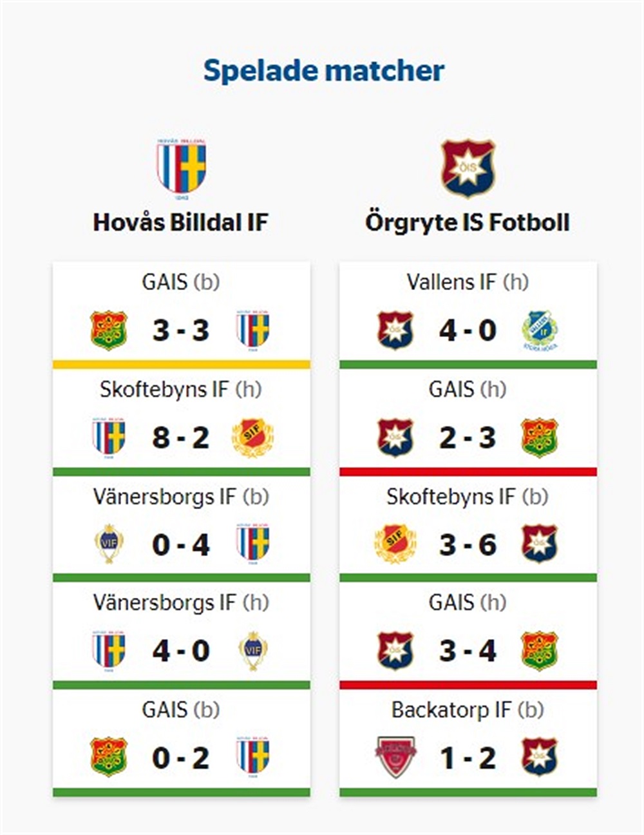Click the yellow draw bar under 3-3
Image resolution: width=644 pixels, height=835 pixels.
point(182,365)
